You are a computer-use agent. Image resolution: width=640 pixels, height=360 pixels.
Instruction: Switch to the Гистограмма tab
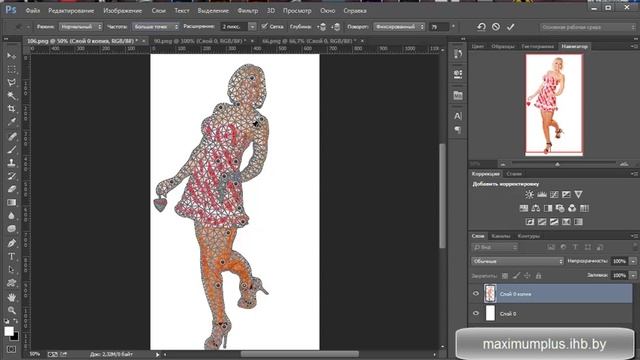[538, 47]
